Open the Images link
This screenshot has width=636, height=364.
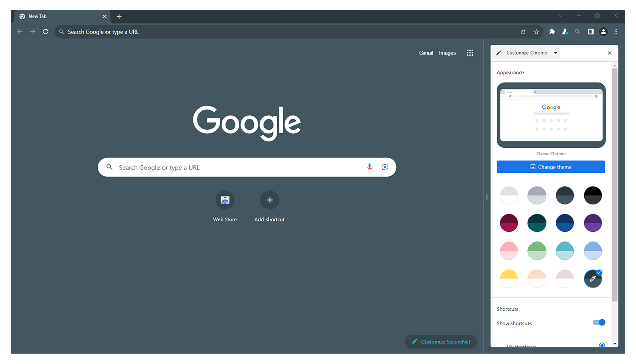pyautogui.click(x=447, y=53)
